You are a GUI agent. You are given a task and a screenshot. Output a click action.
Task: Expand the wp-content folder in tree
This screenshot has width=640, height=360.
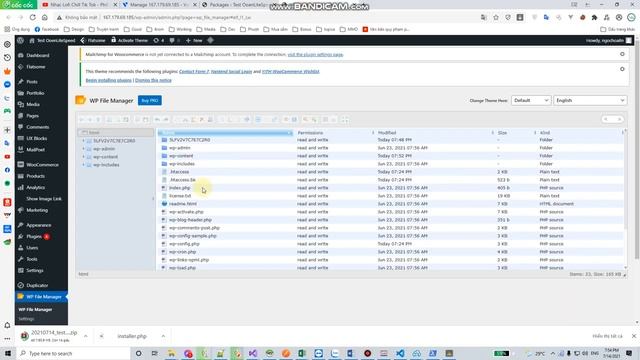point(84,157)
